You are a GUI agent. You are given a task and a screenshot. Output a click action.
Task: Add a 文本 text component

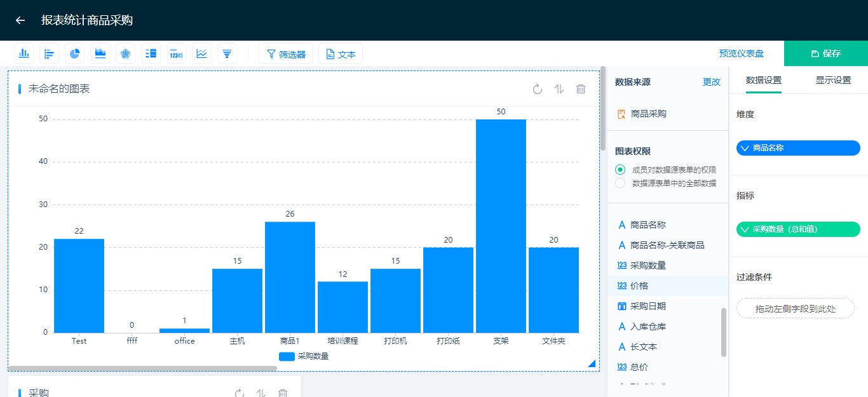coord(341,54)
